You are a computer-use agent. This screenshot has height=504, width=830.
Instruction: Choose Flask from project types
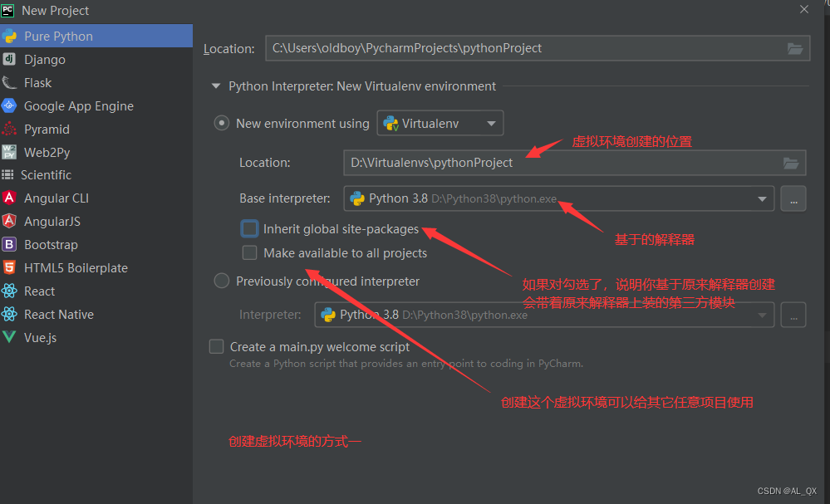96,82
